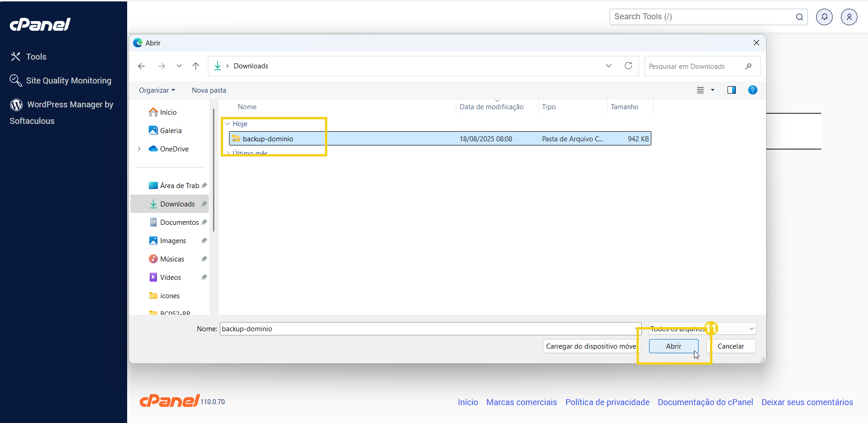Expand the OneDrive tree node
This screenshot has width=868, height=423.
pos(139,149)
